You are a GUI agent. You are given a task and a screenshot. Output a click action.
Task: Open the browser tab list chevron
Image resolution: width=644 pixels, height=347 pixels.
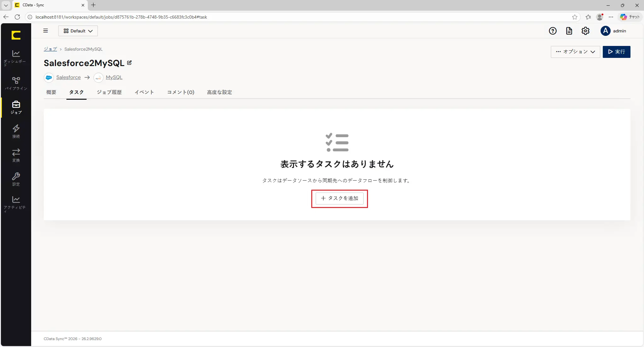[x=6, y=5]
